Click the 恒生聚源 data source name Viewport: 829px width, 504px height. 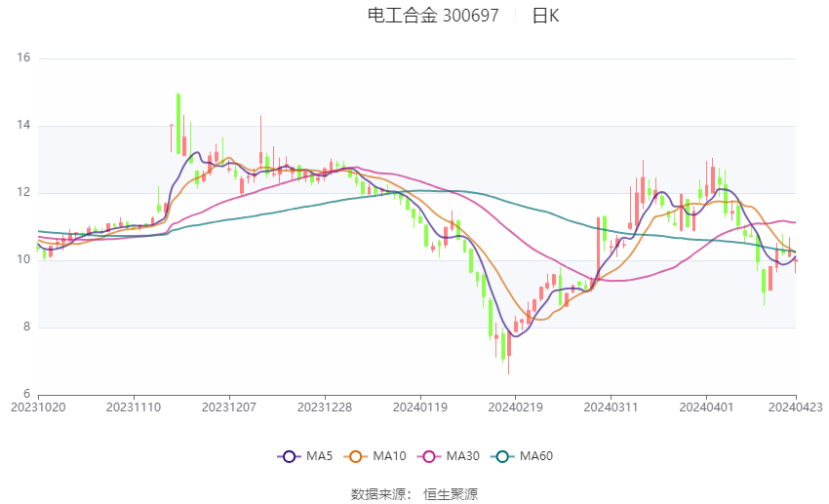point(451,494)
